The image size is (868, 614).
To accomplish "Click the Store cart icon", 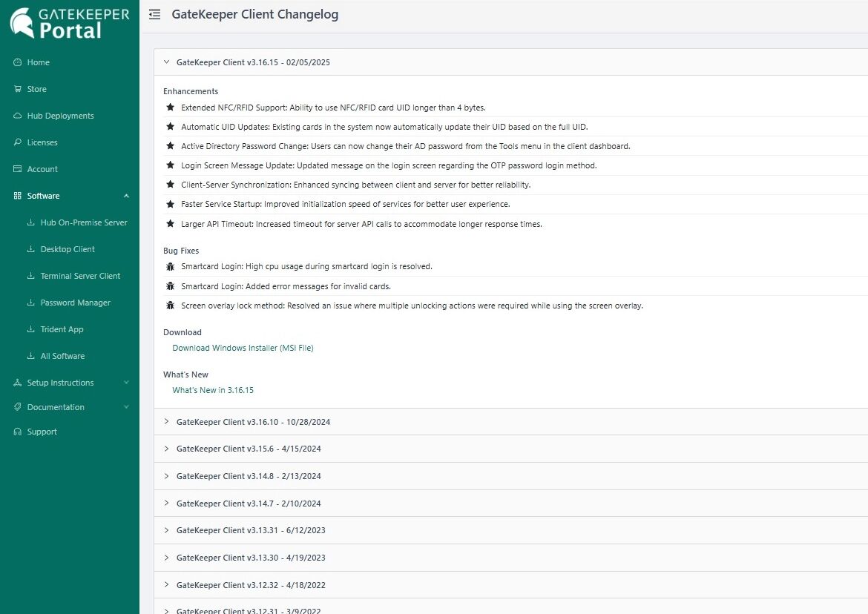I will pyautogui.click(x=17, y=89).
